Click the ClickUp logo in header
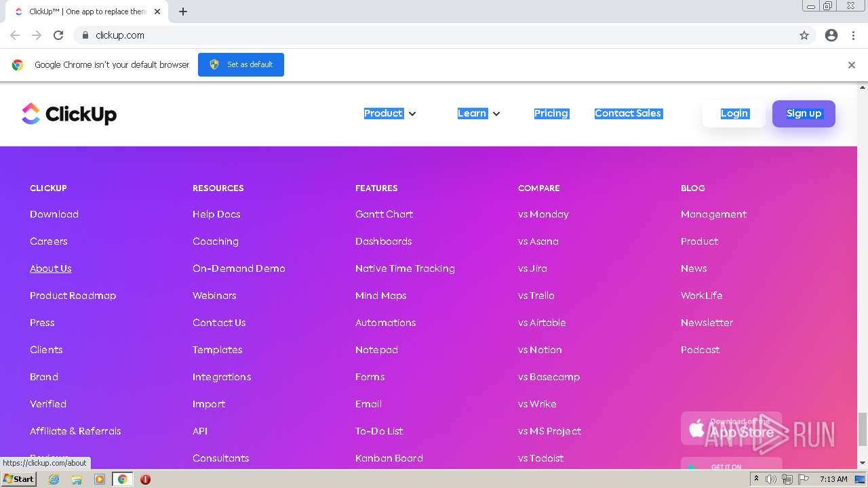 pyautogui.click(x=69, y=114)
